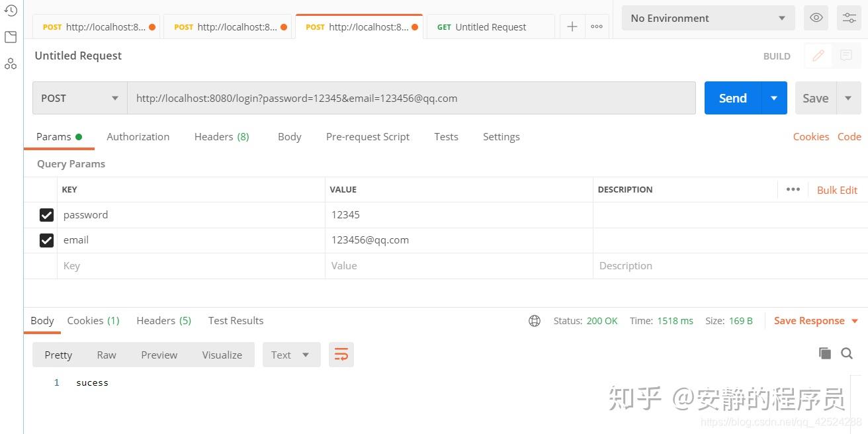Open environment quick settings sliders icon
The width and height of the screenshot is (868, 434).
(849, 18)
